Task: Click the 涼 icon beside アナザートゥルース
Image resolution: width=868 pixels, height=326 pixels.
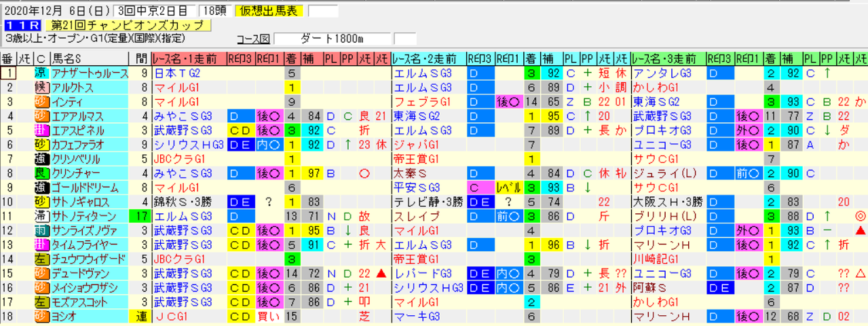Action: click(41, 73)
